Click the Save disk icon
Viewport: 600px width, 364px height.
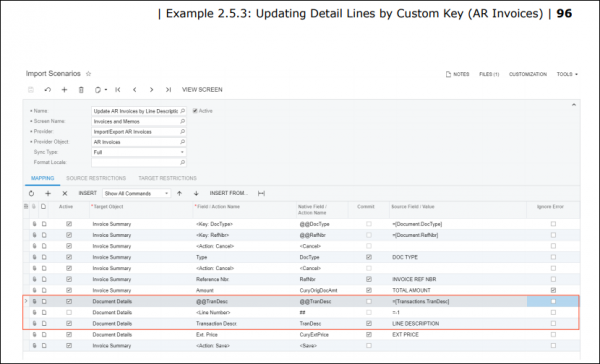pyautogui.click(x=31, y=90)
